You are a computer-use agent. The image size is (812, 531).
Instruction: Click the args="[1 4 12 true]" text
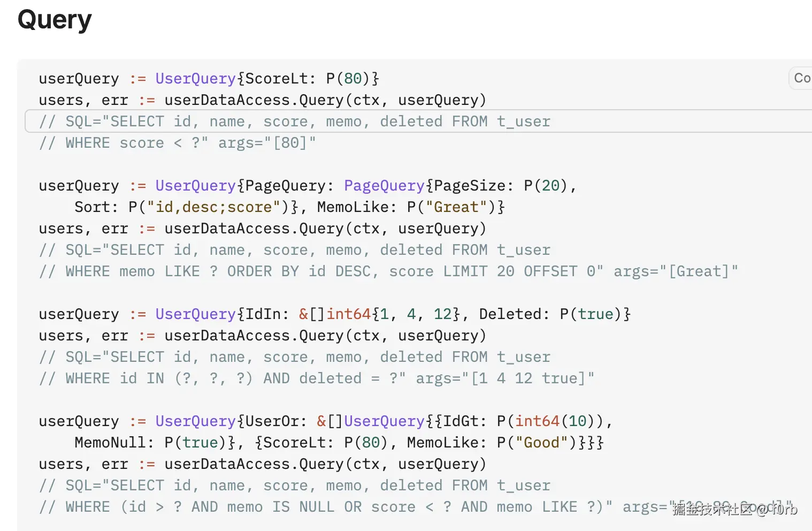(504, 378)
